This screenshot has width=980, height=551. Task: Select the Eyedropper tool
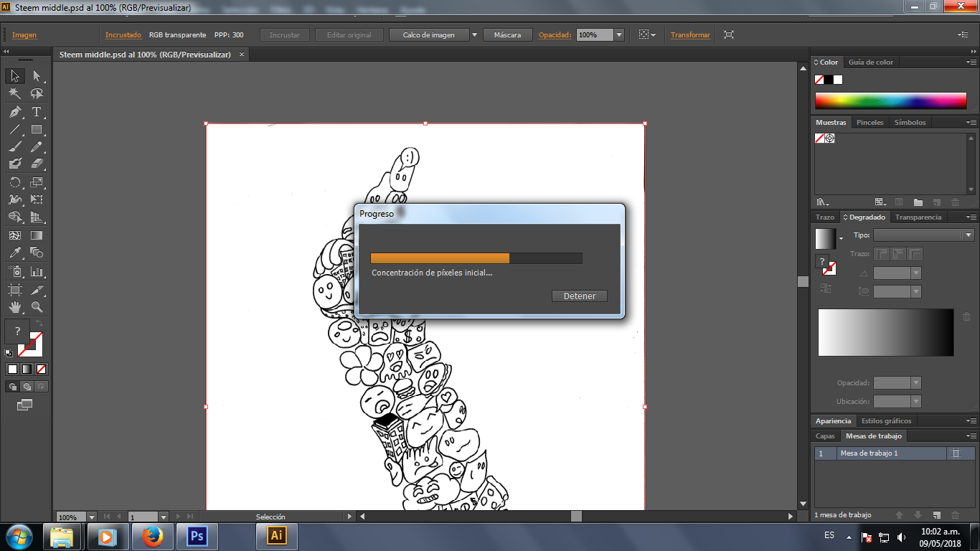[x=15, y=253]
